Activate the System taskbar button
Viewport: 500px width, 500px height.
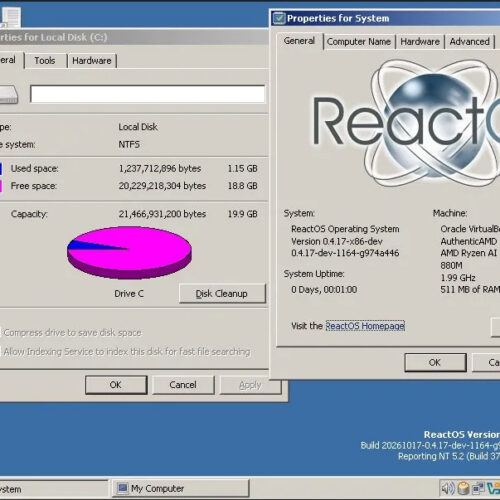pyautogui.click(x=53, y=489)
